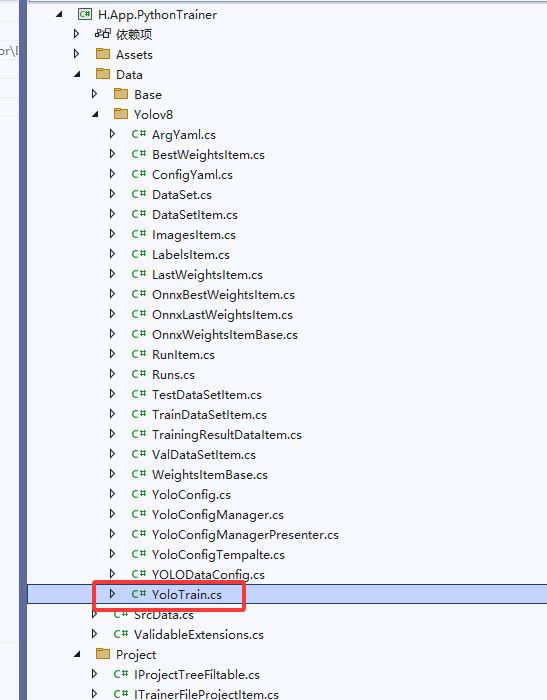Viewport: 547px width, 700px height.
Task: Click the C# icon beside LabelsItem.cs
Action: click(x=139, y=254)
